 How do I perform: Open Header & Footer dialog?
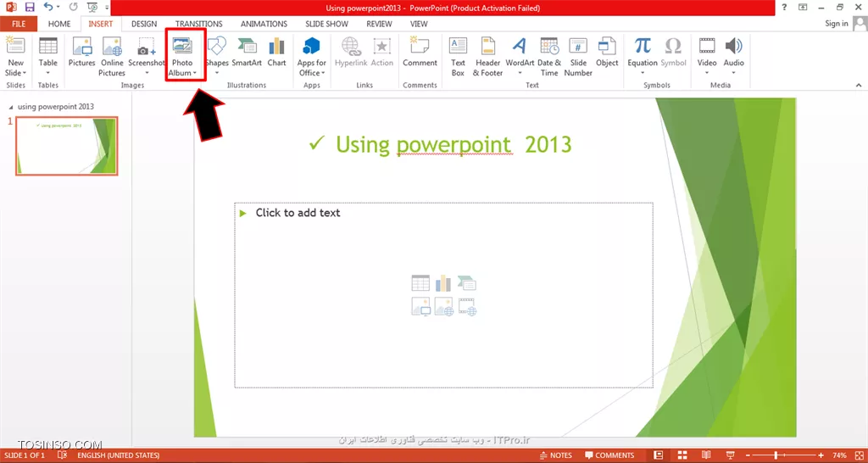pyautogui.click(x=487, y=57)
